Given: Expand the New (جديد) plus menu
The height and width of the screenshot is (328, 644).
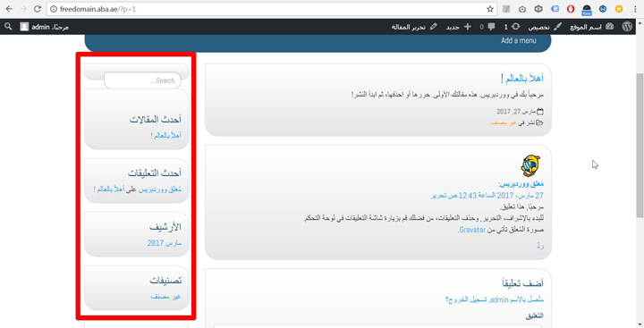Looking at the screenshot, I should pos(458,27).
